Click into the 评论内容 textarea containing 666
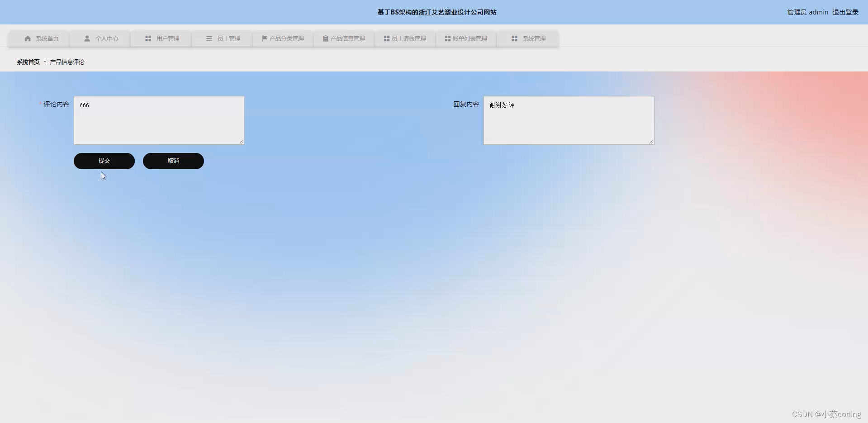 pos(159,120)
